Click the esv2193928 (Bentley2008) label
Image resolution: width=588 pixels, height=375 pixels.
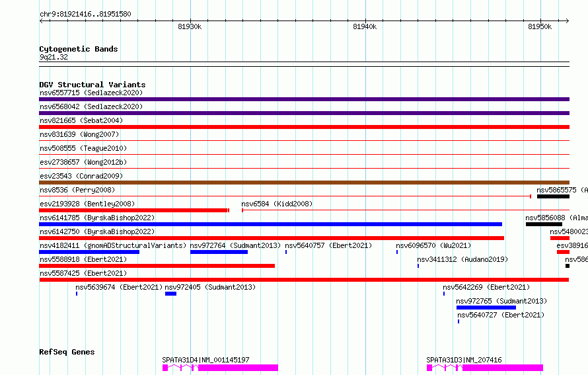[x=87, y=204]
